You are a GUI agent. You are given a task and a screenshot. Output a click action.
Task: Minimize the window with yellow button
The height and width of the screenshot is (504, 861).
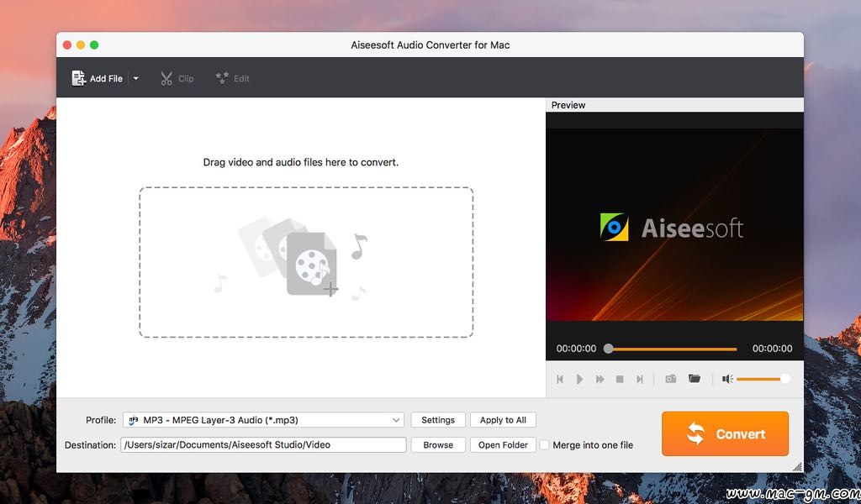pos(81,45)
